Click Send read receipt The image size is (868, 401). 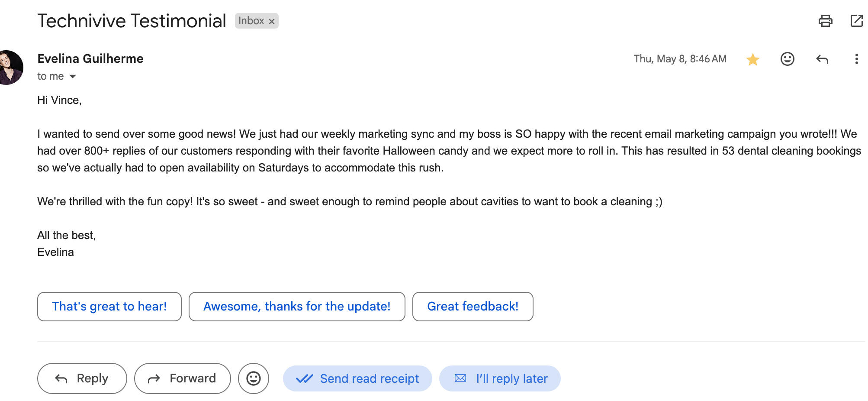357,378
